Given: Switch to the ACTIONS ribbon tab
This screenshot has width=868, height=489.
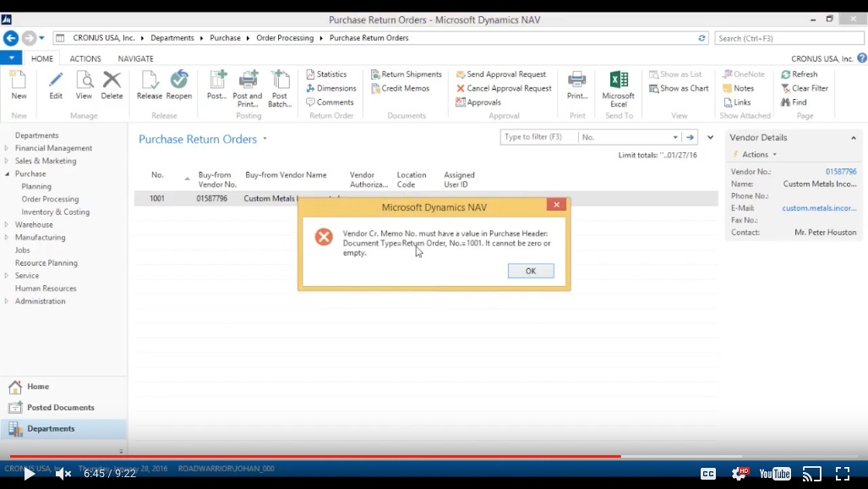Looking at the screenshot, I should (85, 58).
